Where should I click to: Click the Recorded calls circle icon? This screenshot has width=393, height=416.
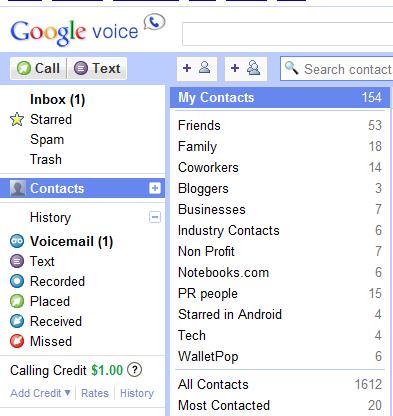click(17, 281)
